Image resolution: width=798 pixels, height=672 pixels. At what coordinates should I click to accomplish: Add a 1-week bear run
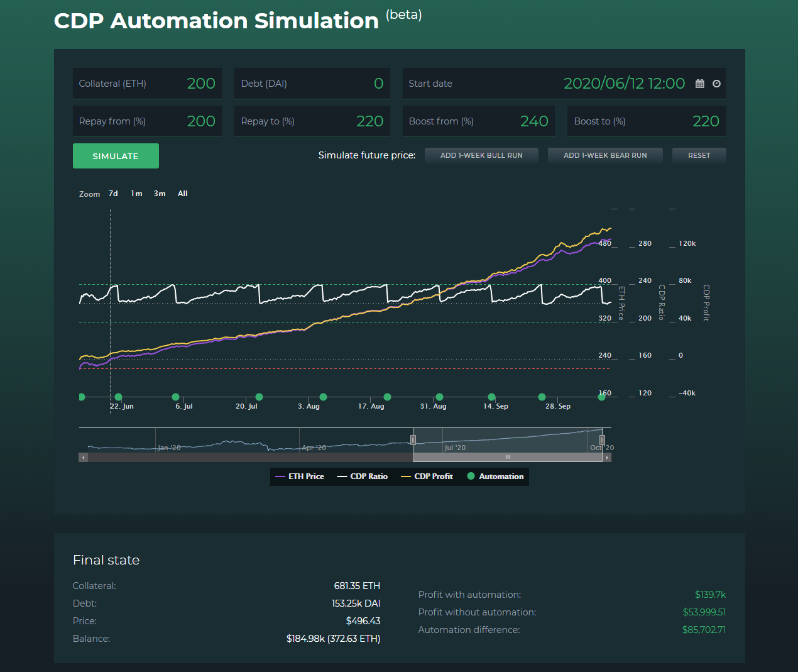604,155
